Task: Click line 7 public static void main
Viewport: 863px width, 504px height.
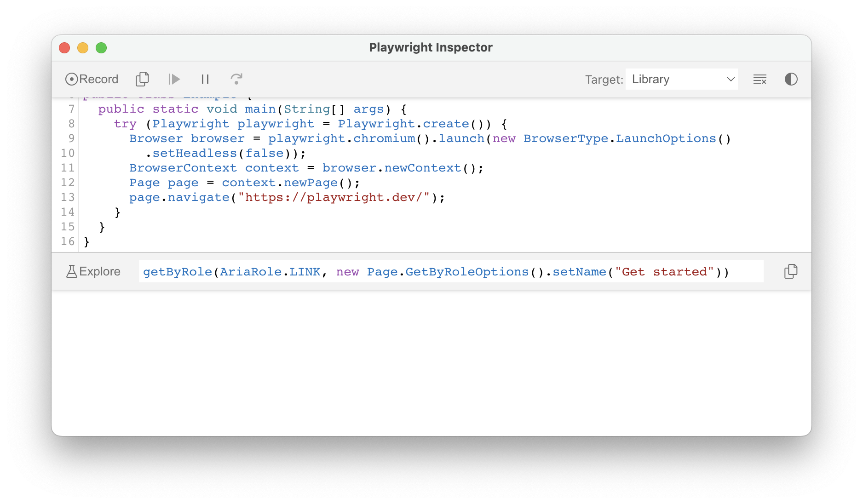Action: pos(253,109)
